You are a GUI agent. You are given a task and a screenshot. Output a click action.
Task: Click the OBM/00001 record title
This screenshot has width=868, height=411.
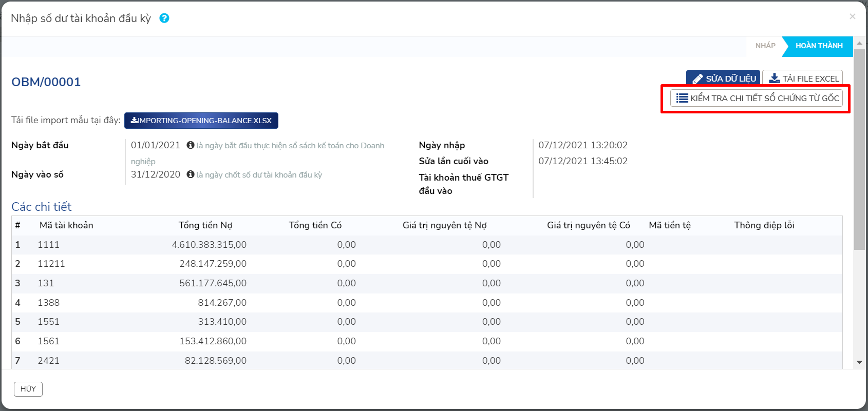[46, 82]
